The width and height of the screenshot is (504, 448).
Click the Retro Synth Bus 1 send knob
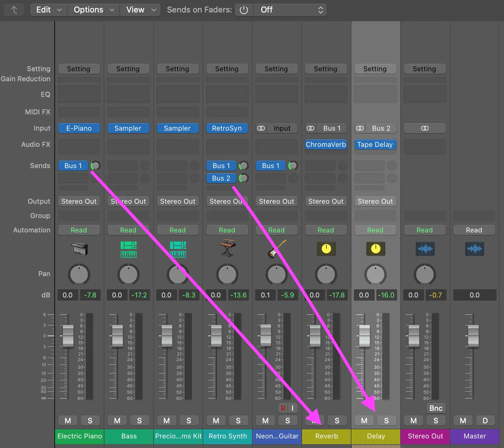tap(244, 166)
